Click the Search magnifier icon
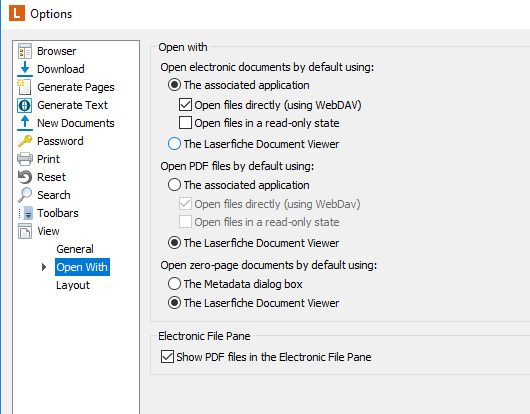This screenshot has height=414, width=530. click(25, 195)
